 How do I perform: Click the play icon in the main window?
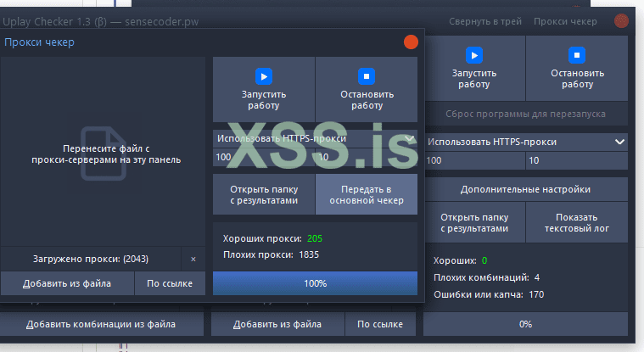(474, 55)
